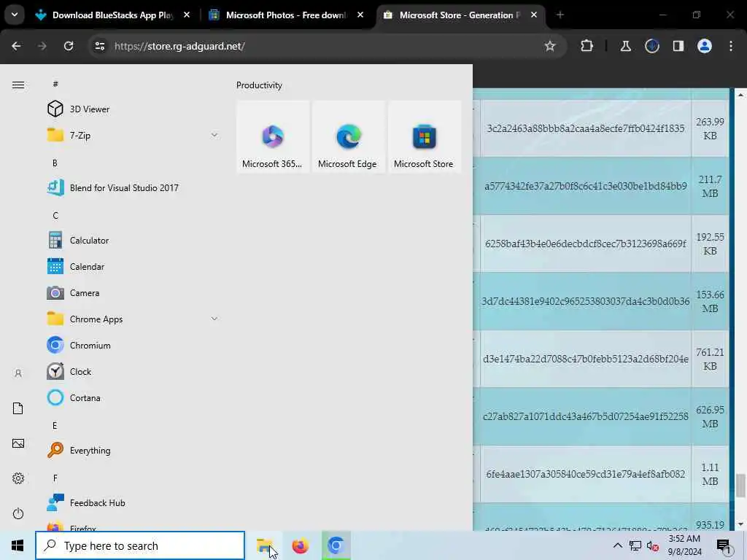
Task: Click hash starting with 3c2a2463a88bbb8a
Action: coord(586,128)
